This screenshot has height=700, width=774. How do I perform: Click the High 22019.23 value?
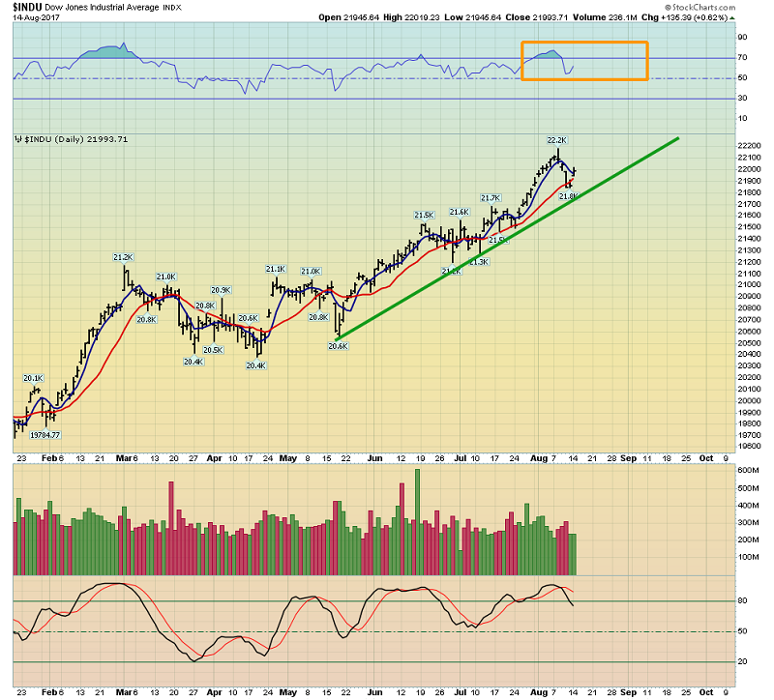point(411,17)
